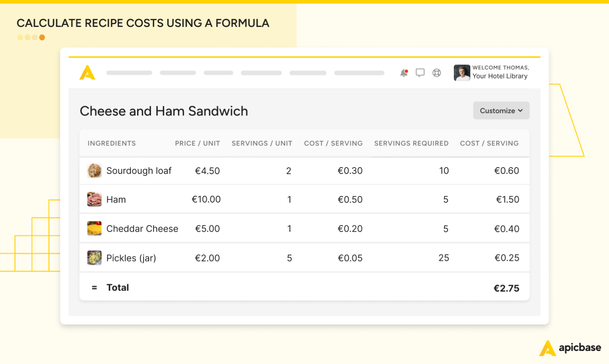Click the Ham ingredient thumbnail
Screen dimensions: 609x364
(94, 199)
